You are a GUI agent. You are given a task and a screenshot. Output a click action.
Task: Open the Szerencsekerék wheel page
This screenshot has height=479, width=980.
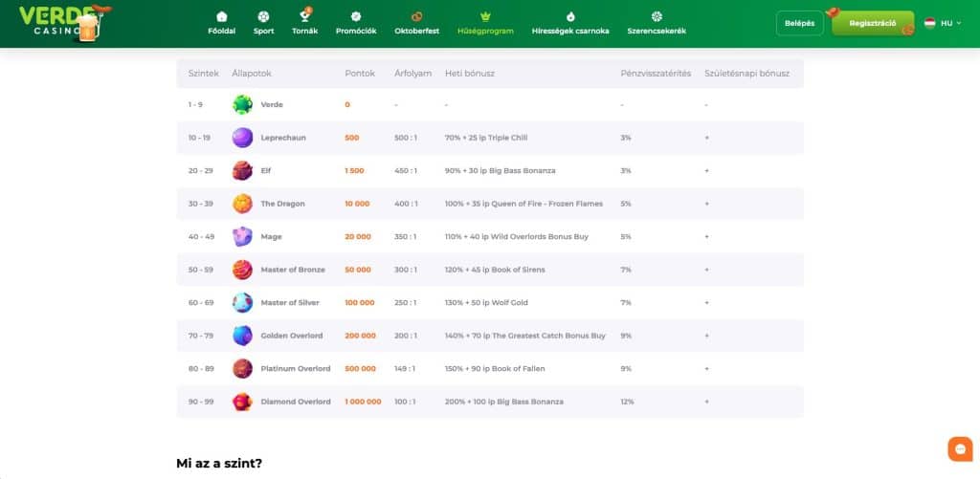[657, 23]
